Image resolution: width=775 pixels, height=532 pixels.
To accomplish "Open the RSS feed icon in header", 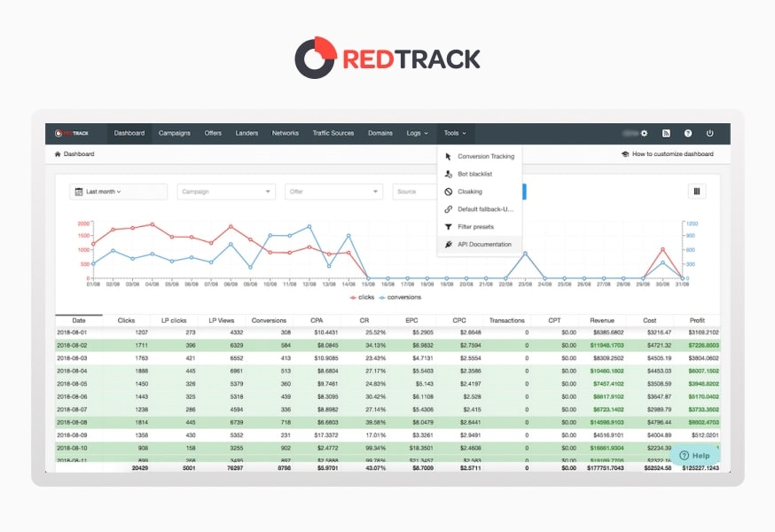I will pos(666,133).
